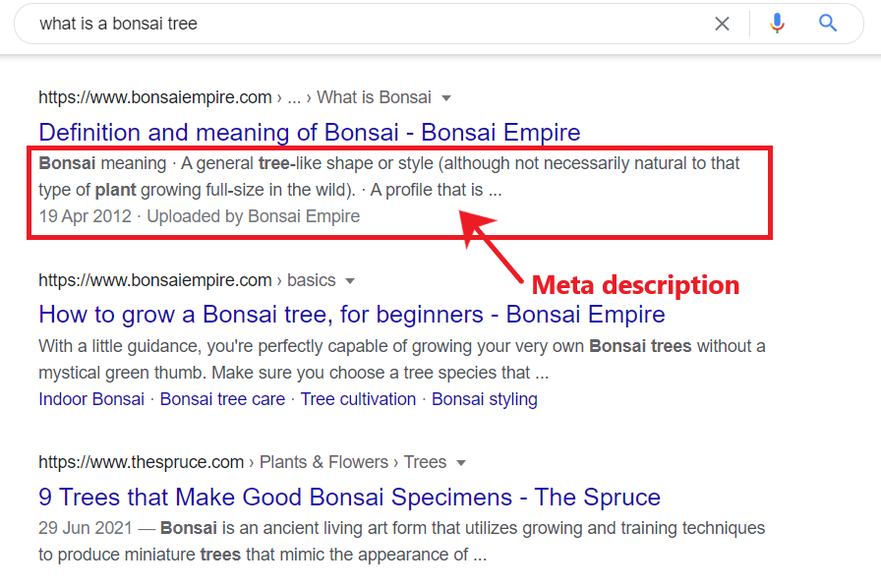This screenshot has height=588, width=881.
Task: Open Definition and meaning of Bonsai result
Action: click(x=310, y=133)
